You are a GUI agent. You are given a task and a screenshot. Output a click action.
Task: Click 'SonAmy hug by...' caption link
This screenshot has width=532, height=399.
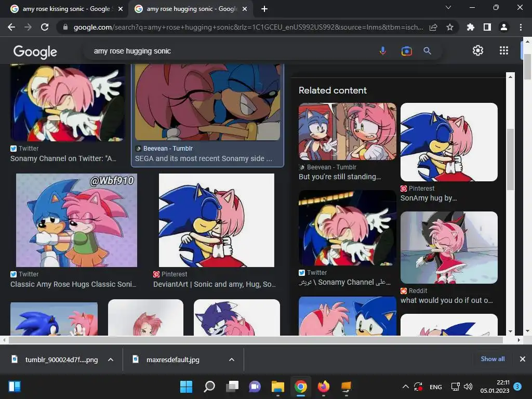(429, 198)
